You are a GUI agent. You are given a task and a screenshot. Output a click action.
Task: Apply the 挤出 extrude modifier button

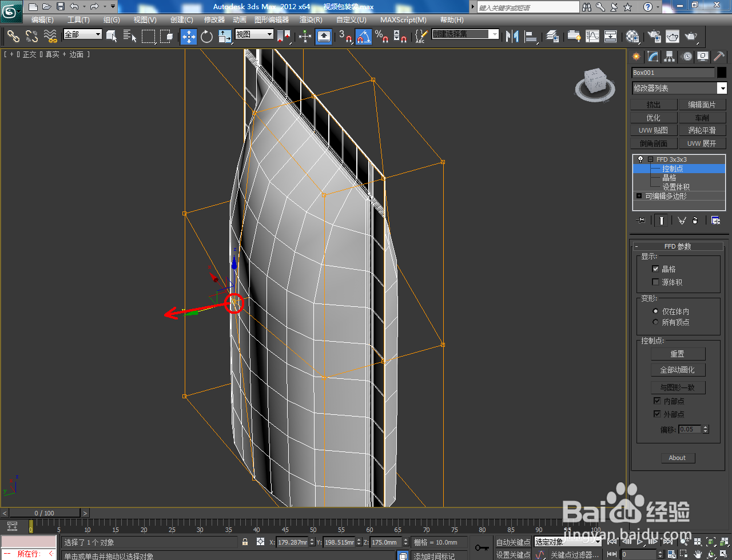coord(654,105)
